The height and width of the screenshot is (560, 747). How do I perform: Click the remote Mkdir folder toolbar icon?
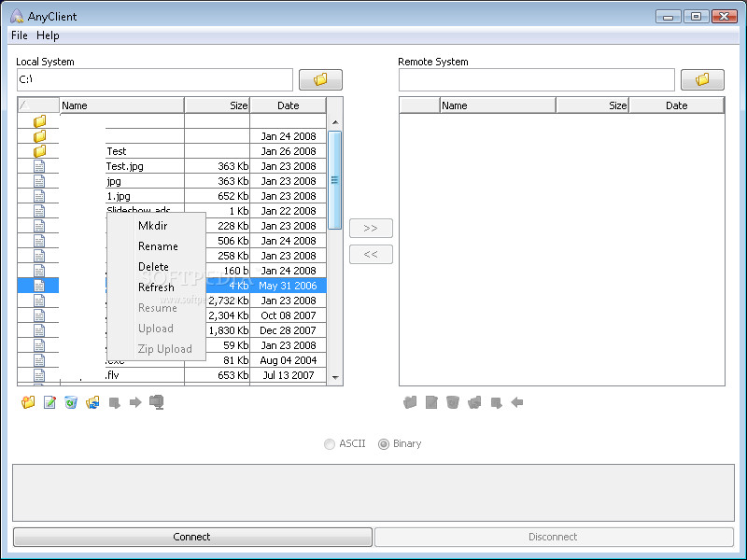coord(410,402)
